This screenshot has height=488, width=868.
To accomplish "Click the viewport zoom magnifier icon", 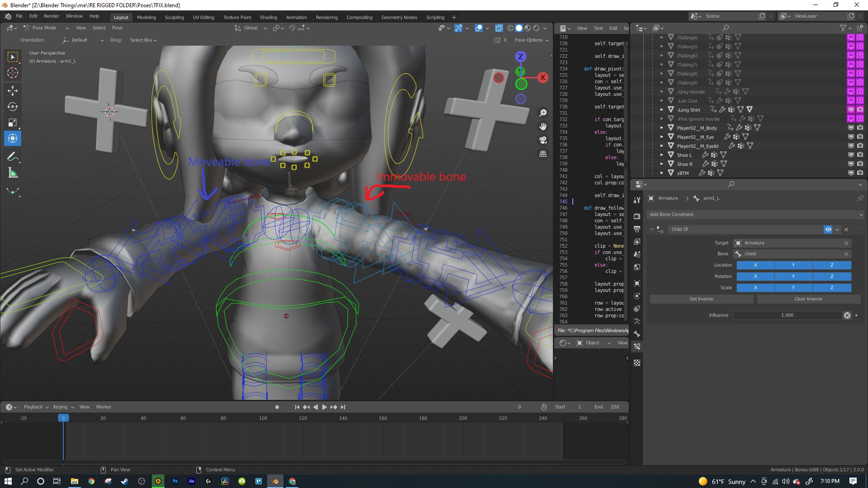I will [543, 113].
